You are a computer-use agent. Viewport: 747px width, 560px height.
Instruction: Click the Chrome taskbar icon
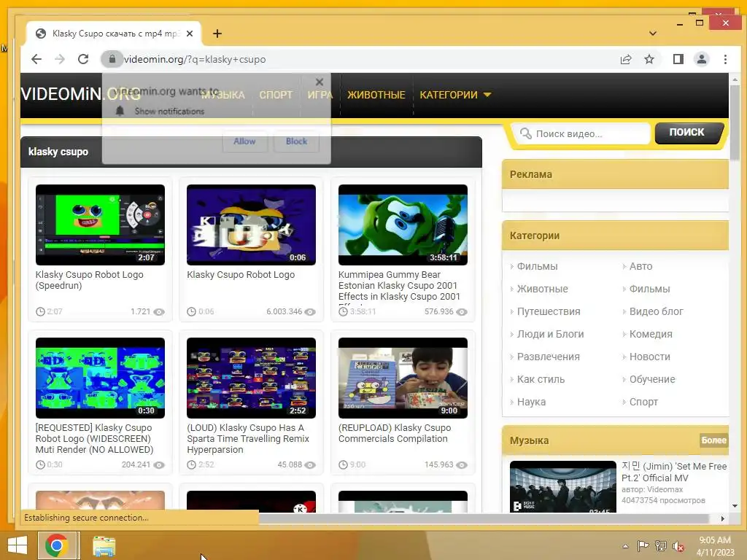coord(57,545)
